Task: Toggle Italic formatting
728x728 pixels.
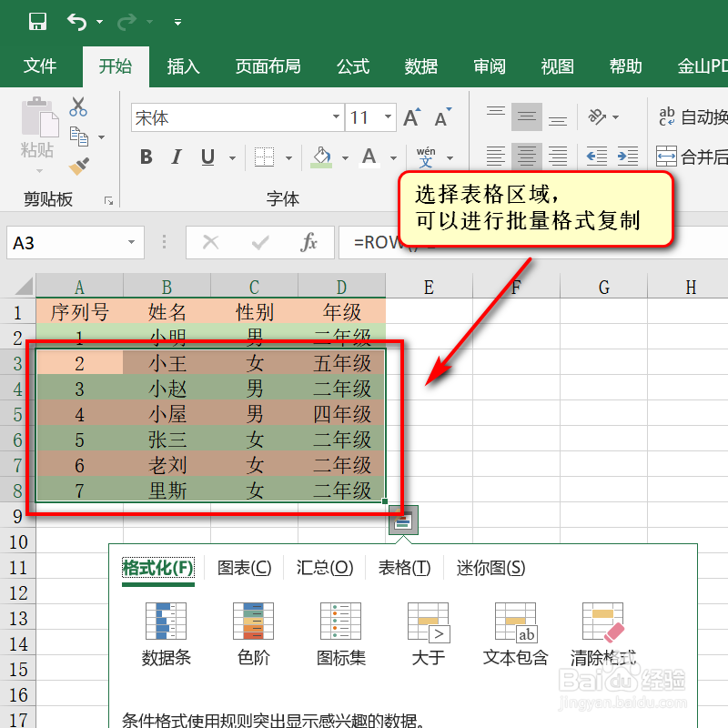Action: point(177,156)
